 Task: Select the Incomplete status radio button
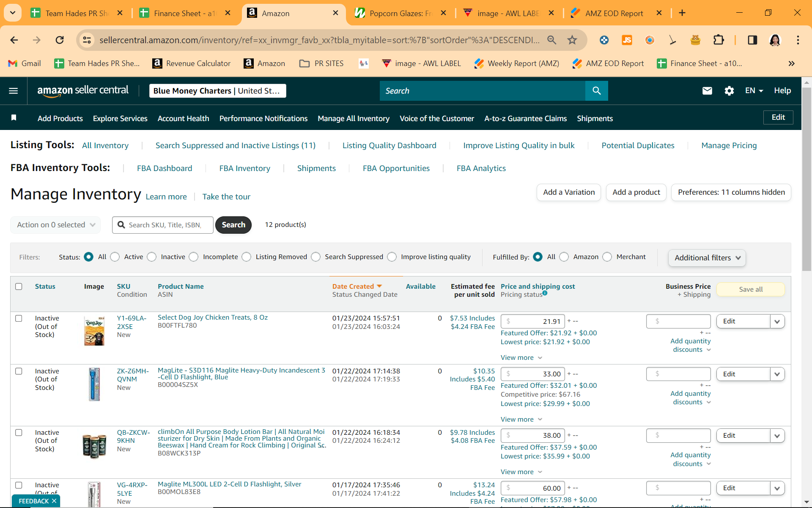pos(193,257)
